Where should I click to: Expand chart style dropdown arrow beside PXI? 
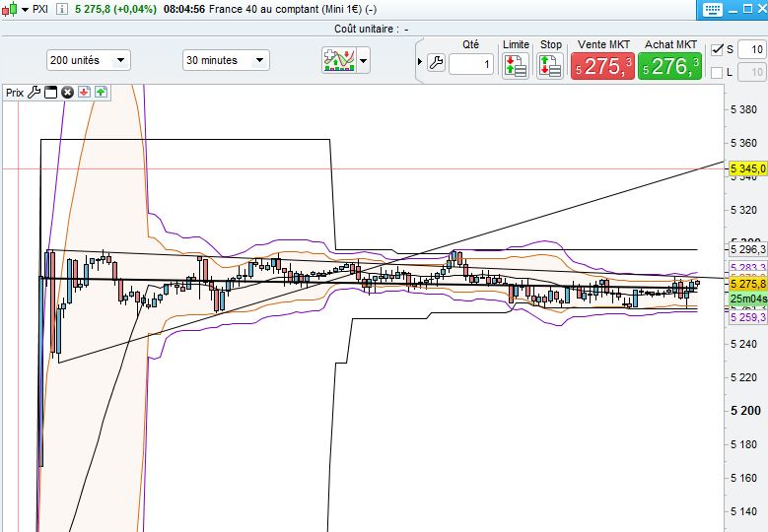(25, 9)
